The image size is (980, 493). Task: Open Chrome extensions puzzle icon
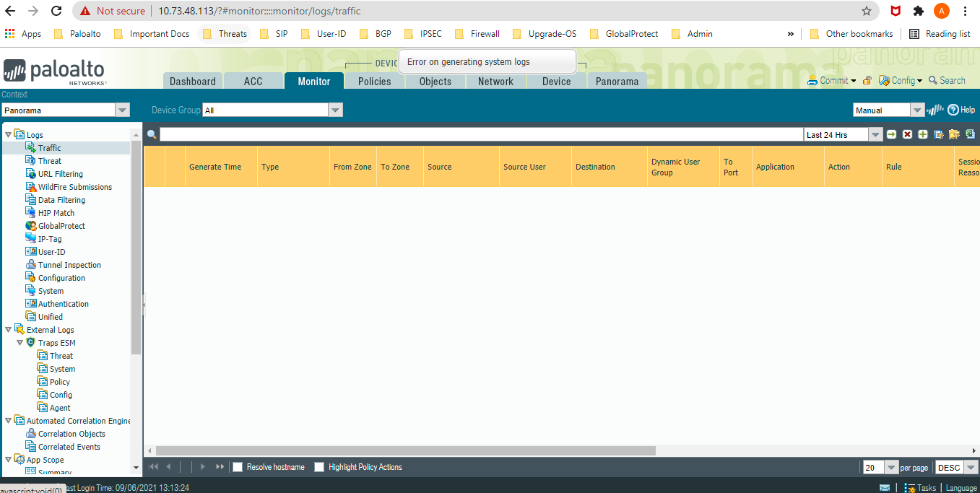coord(919,11)
